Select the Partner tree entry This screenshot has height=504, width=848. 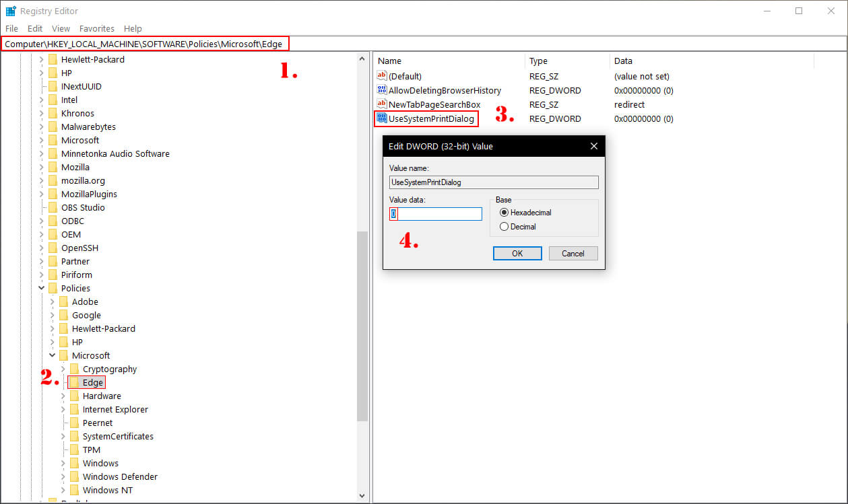(x=75, y=261)
